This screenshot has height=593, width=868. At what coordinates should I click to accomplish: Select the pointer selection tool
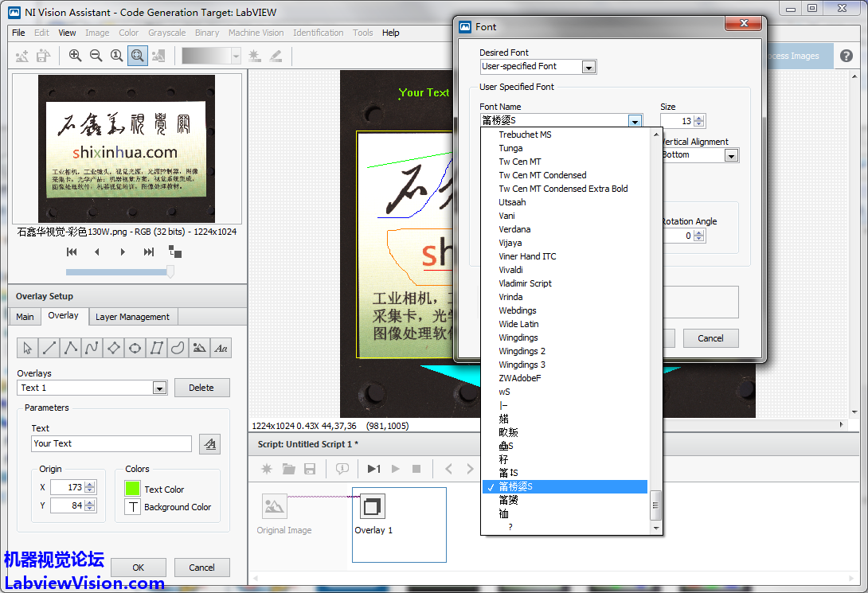click(28, 348)
